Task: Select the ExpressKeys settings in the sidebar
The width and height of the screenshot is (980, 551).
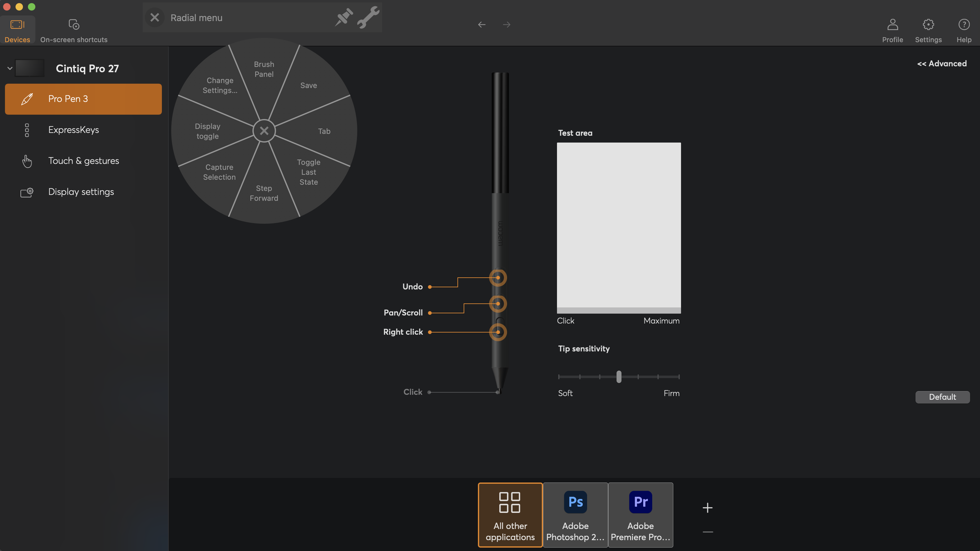Action: 74,130
